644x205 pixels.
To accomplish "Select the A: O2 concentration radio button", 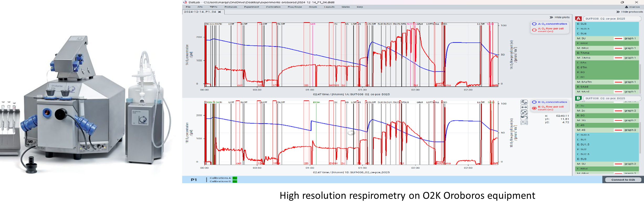I will pos(534,24).
